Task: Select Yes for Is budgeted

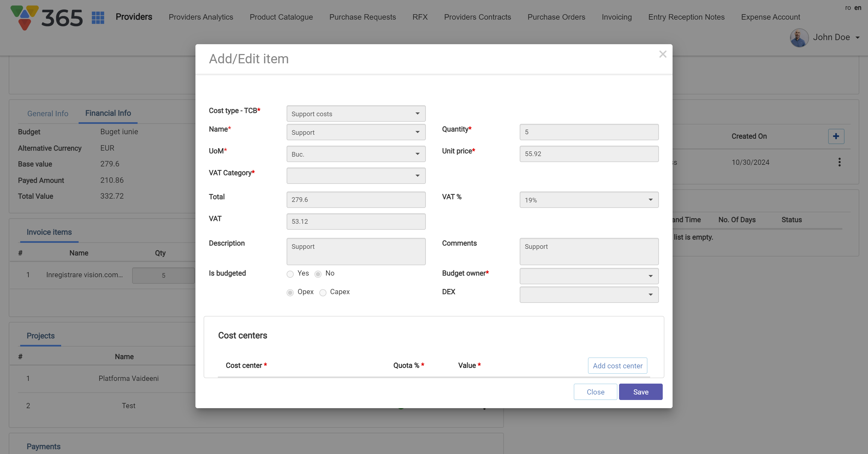Action: pyautogui.click(x=290, y=274)
